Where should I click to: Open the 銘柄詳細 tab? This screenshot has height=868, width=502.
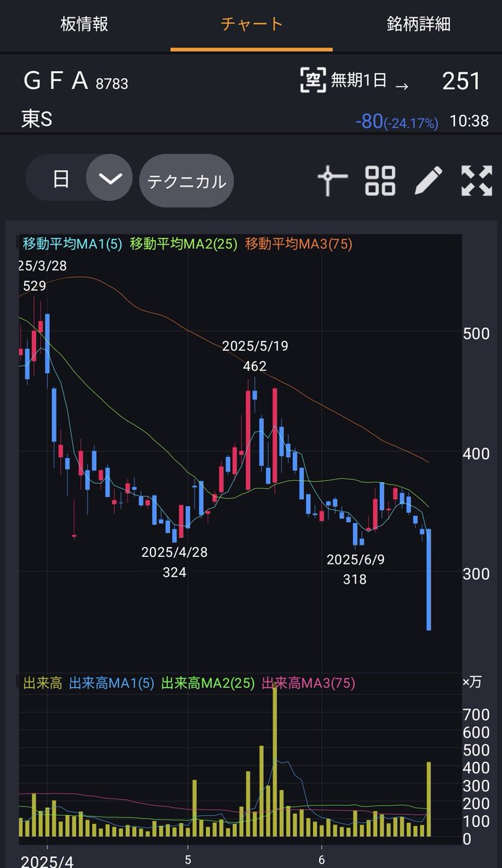419,24
